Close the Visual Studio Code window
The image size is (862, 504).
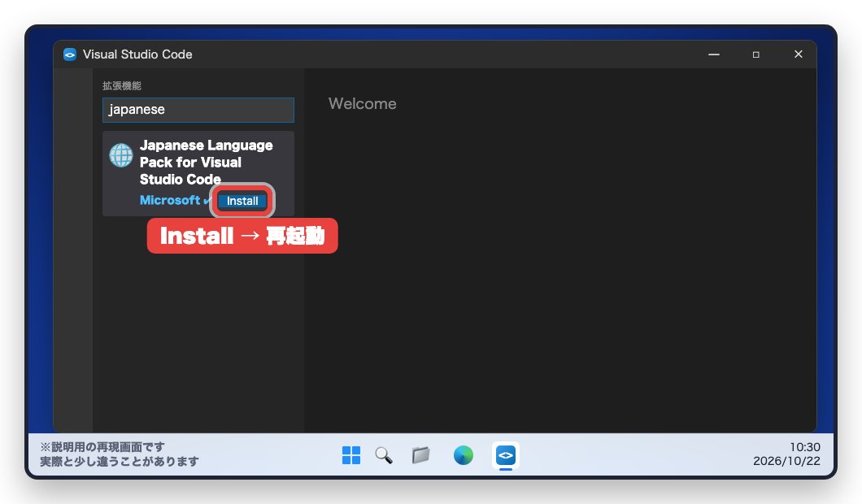pos(799,54)
